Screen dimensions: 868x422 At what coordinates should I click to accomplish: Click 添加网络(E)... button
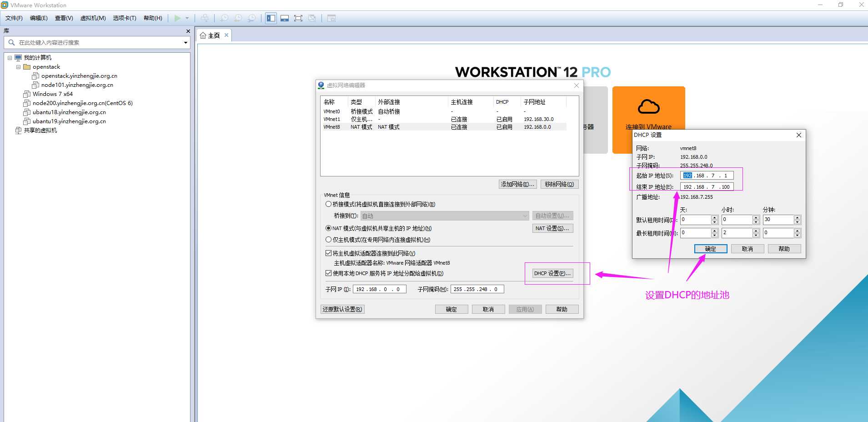click(517, 184)
